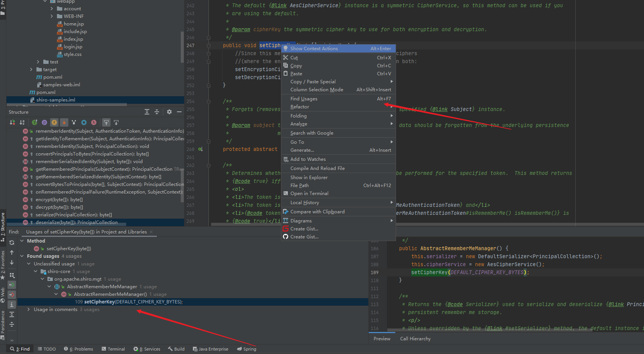Click the info icon in Find toolbar
Screen dimensions: 644x354
coord(12,305)
